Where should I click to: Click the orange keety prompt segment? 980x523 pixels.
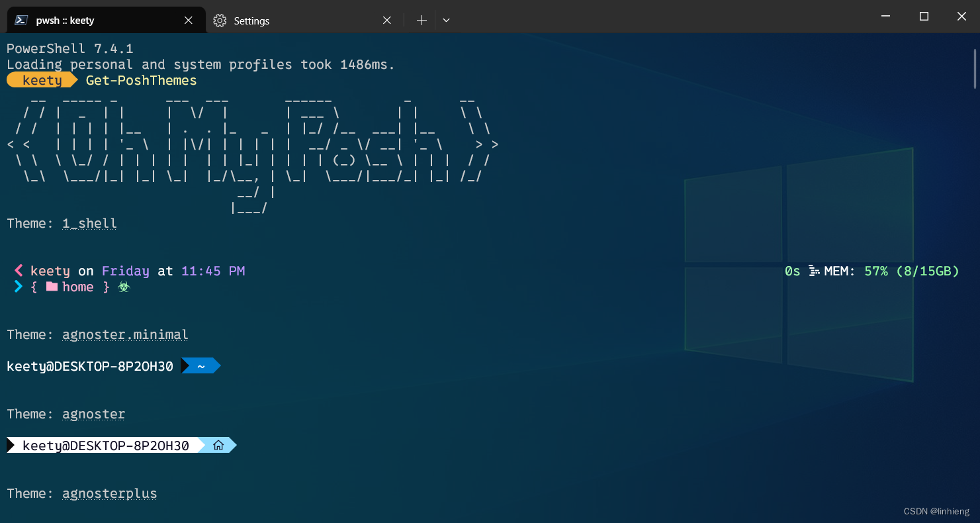coord(42,80)
